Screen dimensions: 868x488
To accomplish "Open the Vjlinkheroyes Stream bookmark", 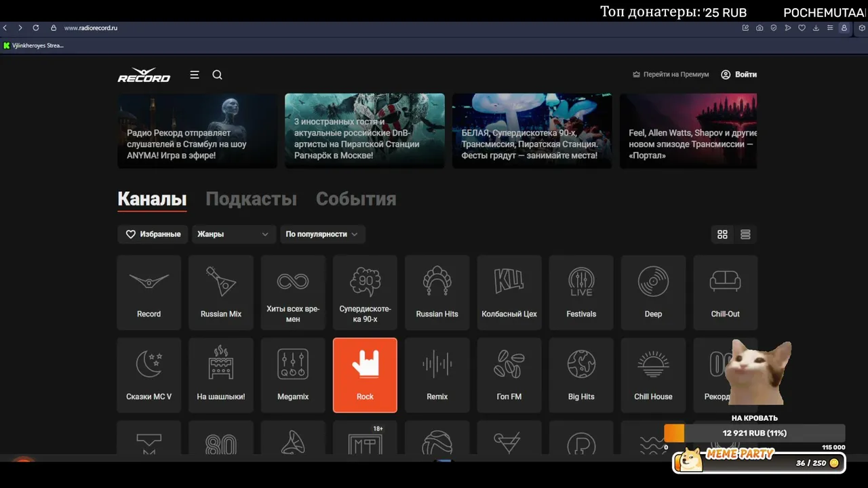I will coord(33,45).
